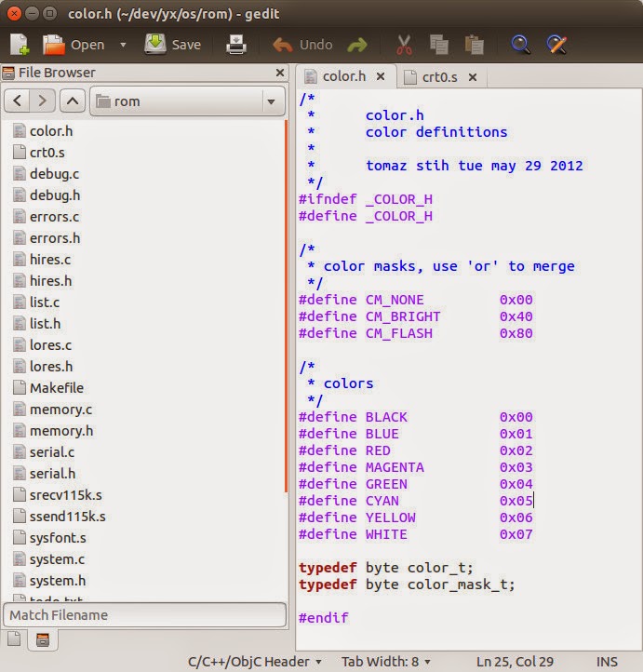Paste with the clipboard icon
The height and width of the screenshot is (672, 643).
[475, 45]
